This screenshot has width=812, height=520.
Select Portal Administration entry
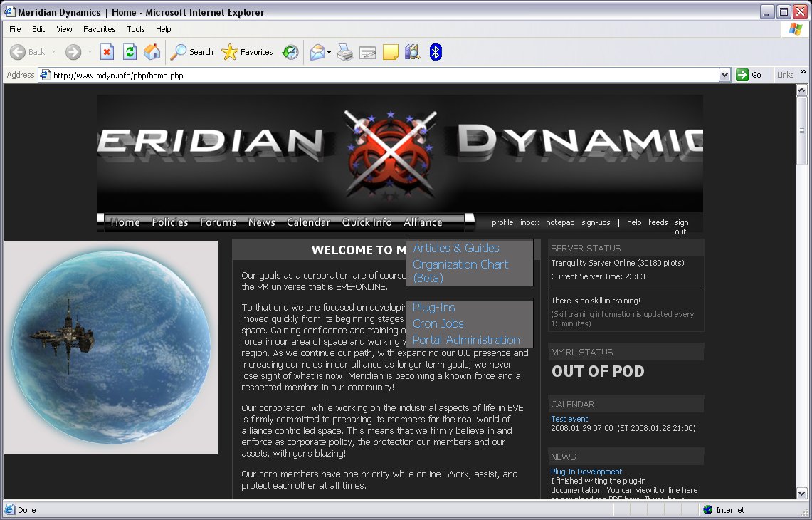(466, 340)
